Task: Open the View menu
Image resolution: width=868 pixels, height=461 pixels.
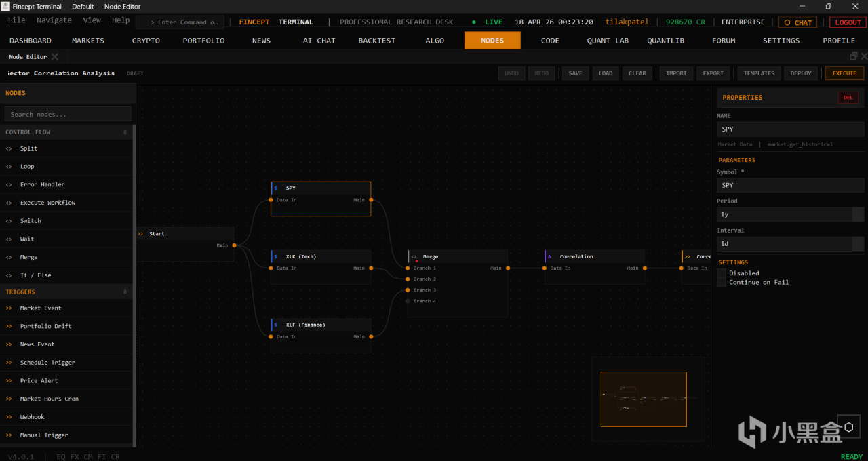Action: click(92, 20)
